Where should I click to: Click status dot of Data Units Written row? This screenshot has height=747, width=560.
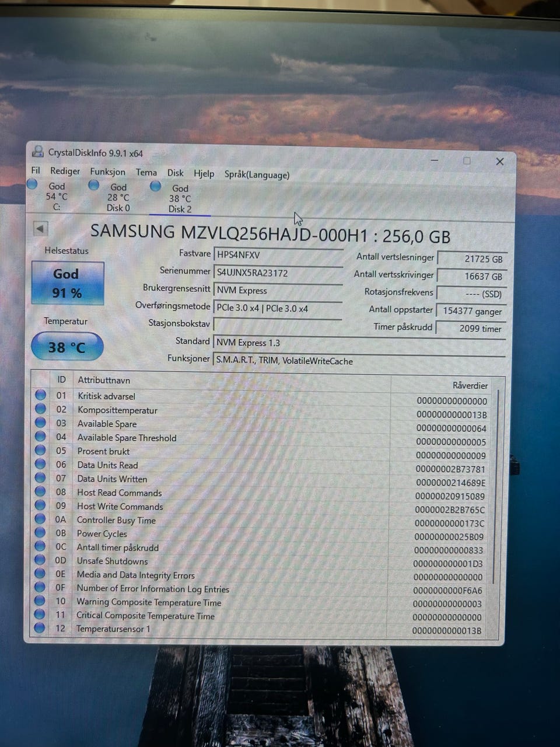coord(40,477)
